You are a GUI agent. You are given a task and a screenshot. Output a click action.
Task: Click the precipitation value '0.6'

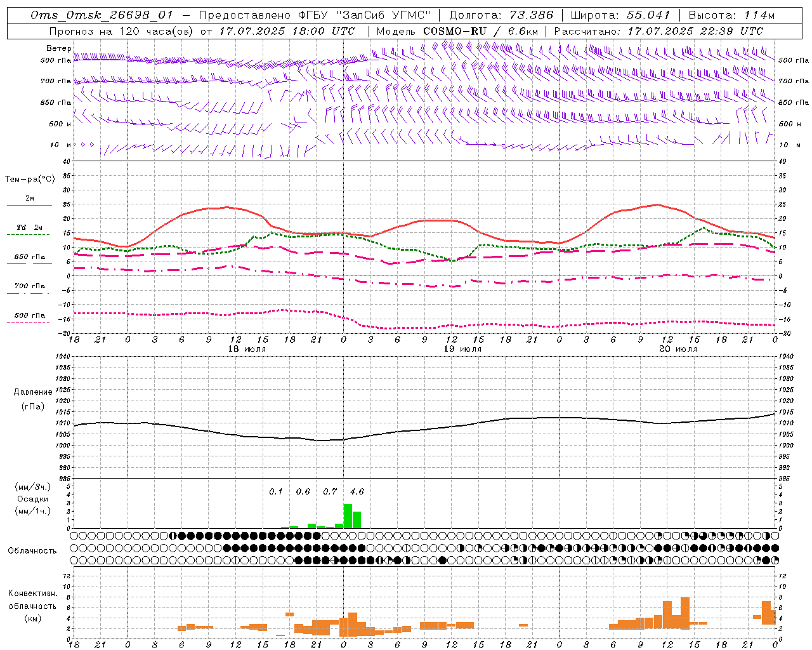pyautogui.click(x=303, y=491)
